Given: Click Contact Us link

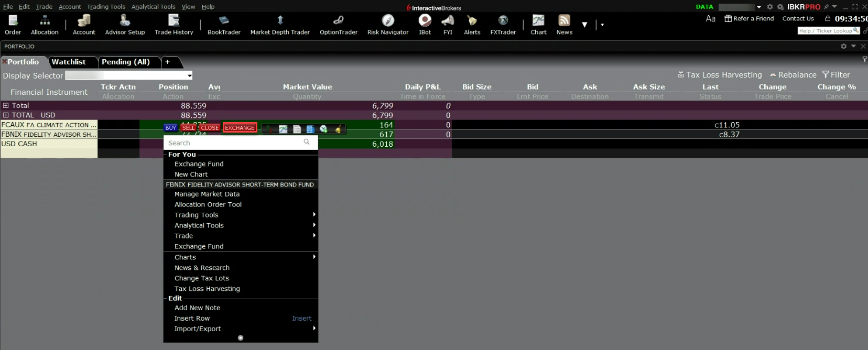Looking at the screenshot, I should 798,18.
